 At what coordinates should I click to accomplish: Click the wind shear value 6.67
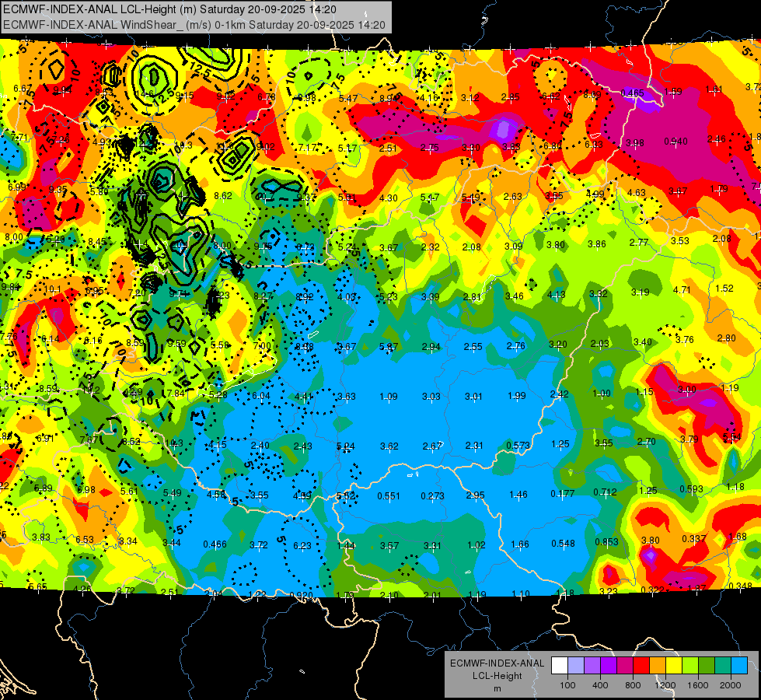tap(23, 89)
